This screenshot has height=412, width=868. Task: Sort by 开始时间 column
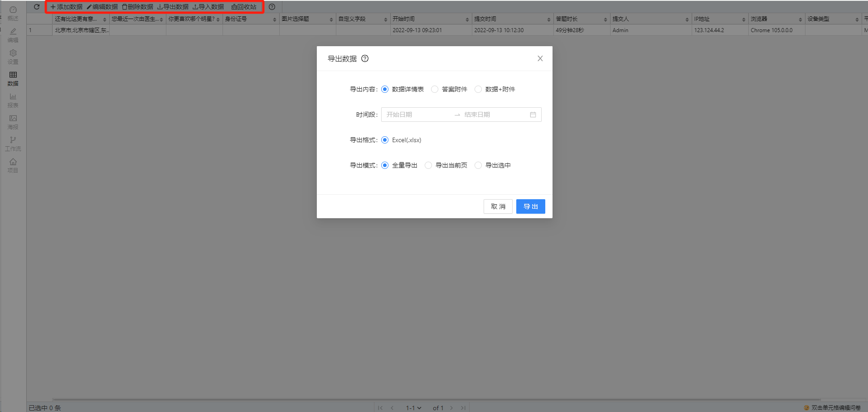[x=467, y=19]
